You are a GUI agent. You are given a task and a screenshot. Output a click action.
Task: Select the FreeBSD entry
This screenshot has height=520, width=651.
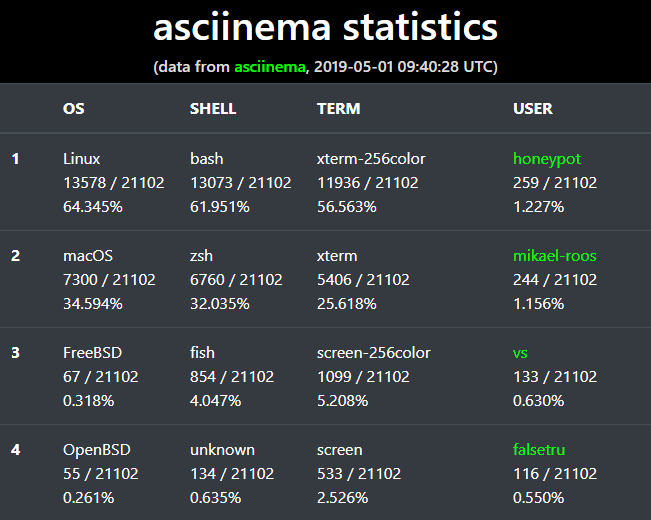93,353
